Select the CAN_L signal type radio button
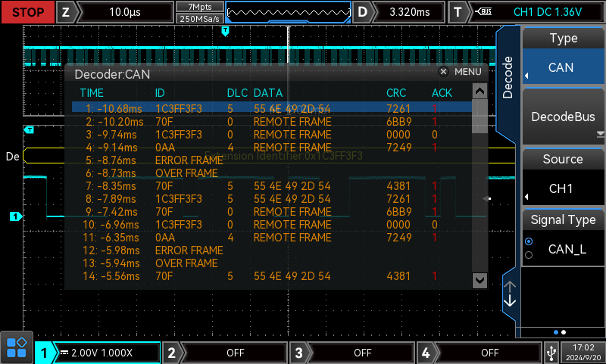Image resolution: width=606 pixels, height=364 pixels. click(x=529, y=241)
